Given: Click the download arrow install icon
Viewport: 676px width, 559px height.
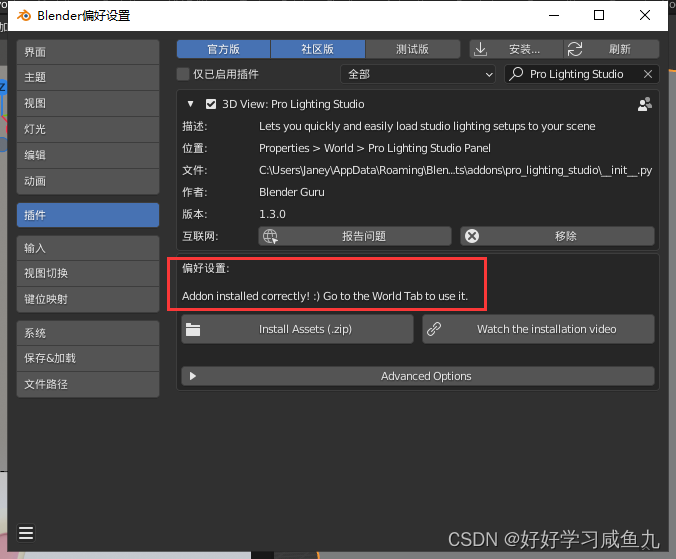Looking at the screenshot, I should coord(480,49).
